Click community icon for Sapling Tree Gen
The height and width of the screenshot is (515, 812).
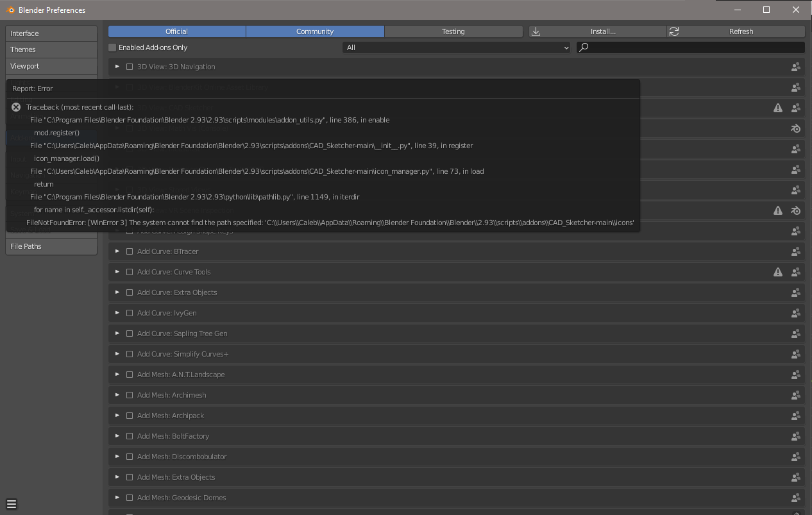click(795, 333)
